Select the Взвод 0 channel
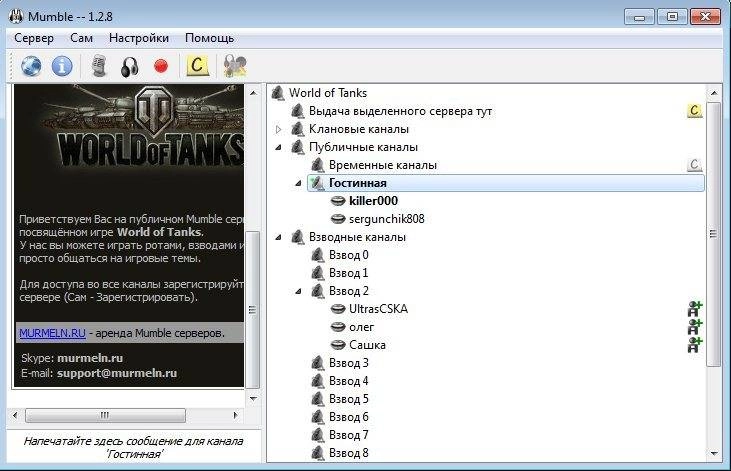This screenshot has width=731, height=471. click(x=349, y=255)
